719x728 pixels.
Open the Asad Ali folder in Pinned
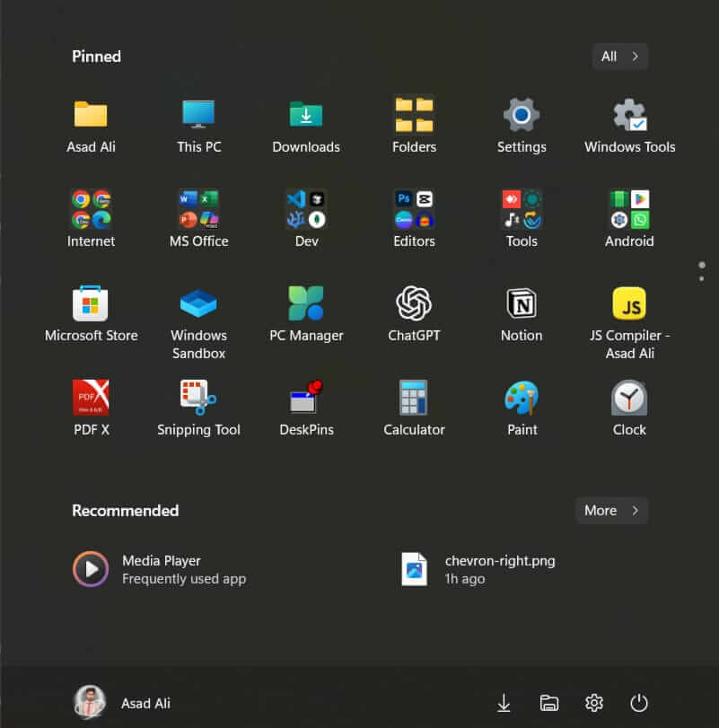[x=91, y=125]
